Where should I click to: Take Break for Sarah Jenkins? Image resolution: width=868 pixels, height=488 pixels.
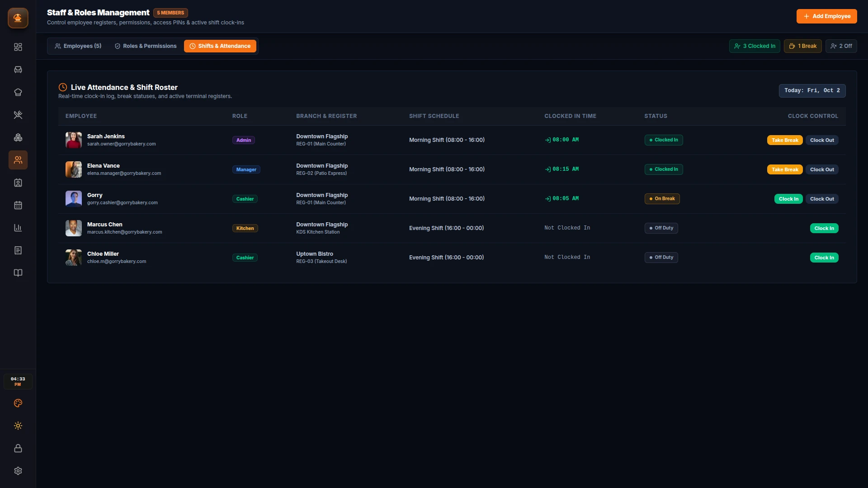tap(785, 140)
